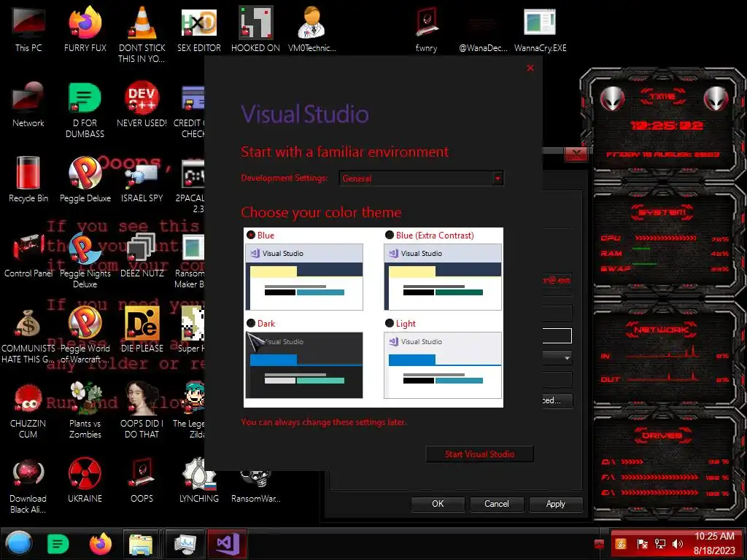
Task: Click the VM0Technic desktop icon
Action: click(x=312, y=29)
